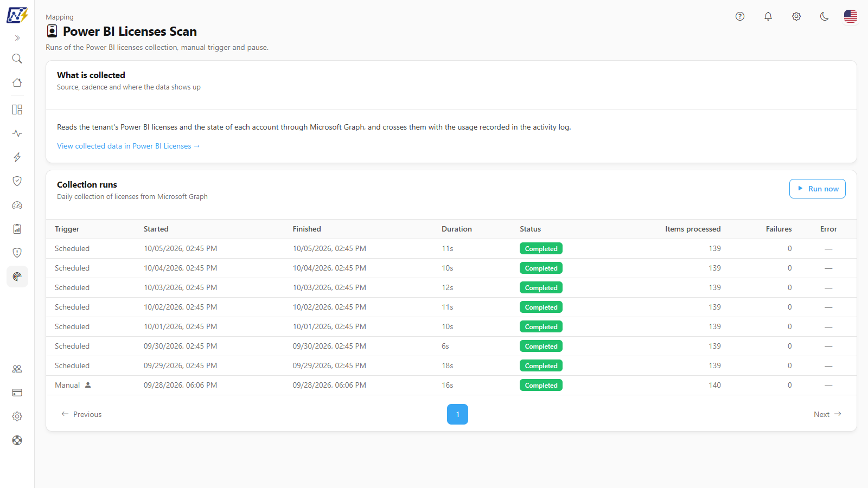The image size is (868, 488).
Task: Open the dashboard layout icon in sidebar
Action: click(17, 110)
